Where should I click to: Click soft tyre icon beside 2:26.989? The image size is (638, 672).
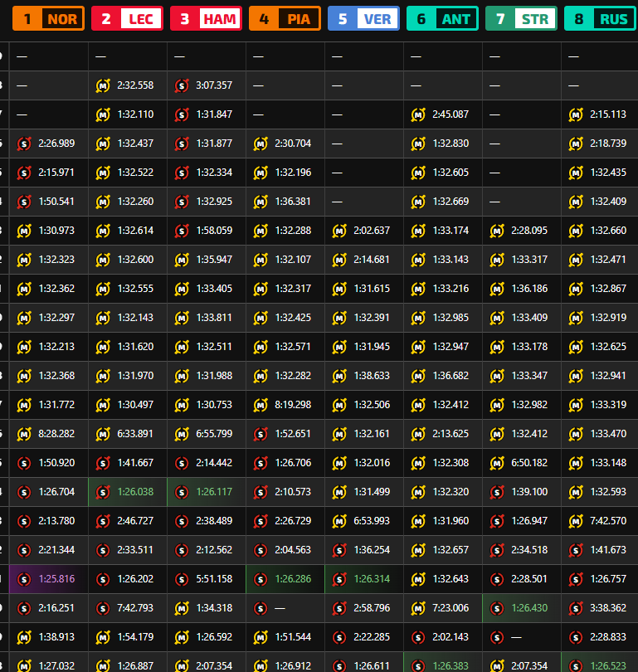click(x=24, y=144)
